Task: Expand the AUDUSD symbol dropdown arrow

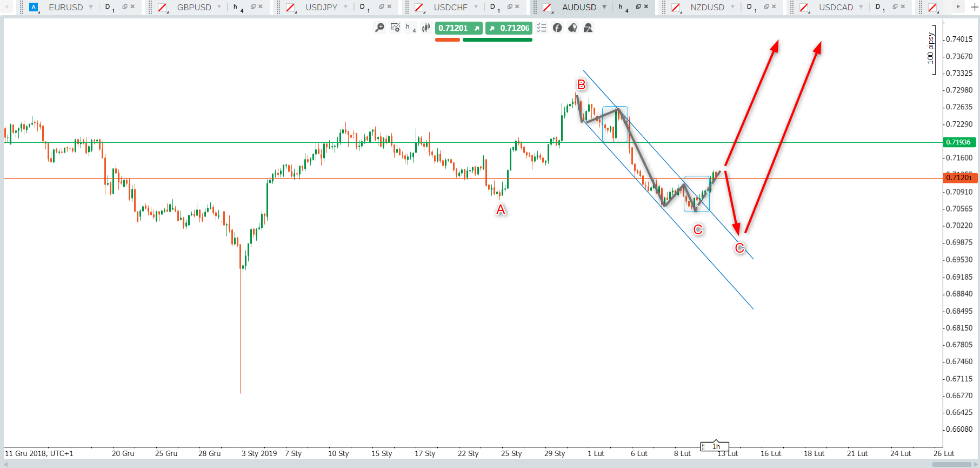Action: pyautogui.click(x=604, y=7)
